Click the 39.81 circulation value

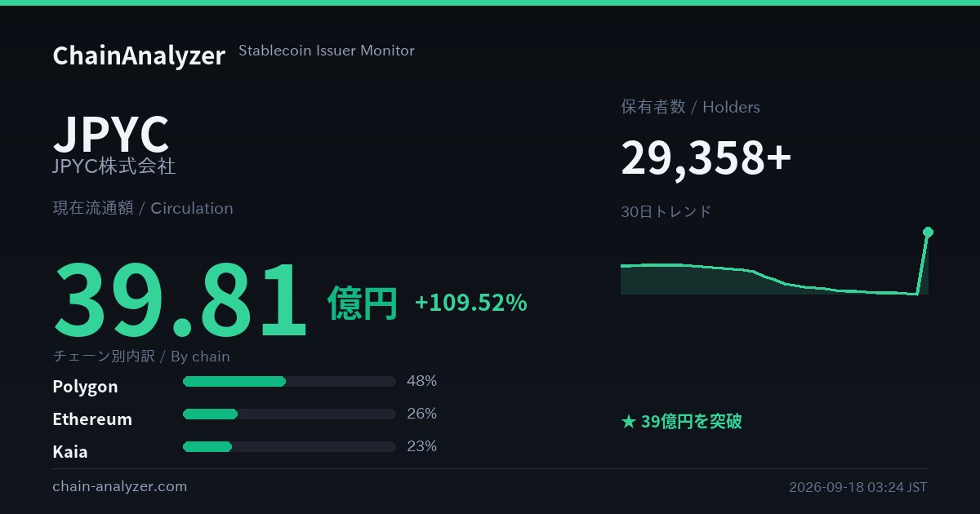pos(180,300)
